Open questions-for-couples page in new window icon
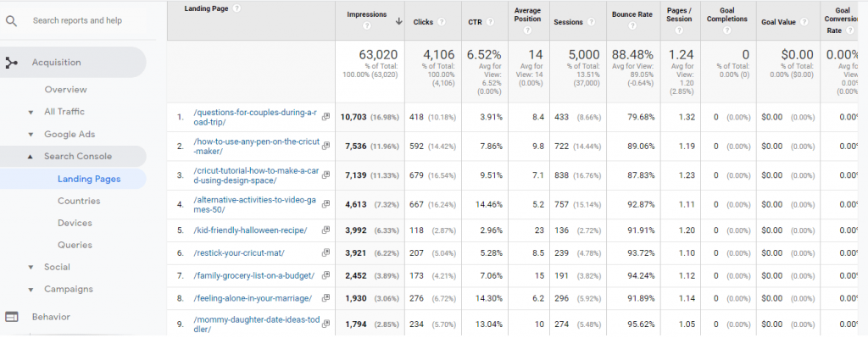The image size is (868, 338). click(325, 117)
